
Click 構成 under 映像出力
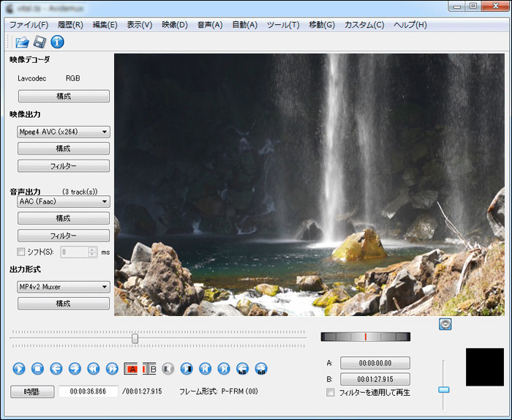pyautogui.click(x=64, y=149)
